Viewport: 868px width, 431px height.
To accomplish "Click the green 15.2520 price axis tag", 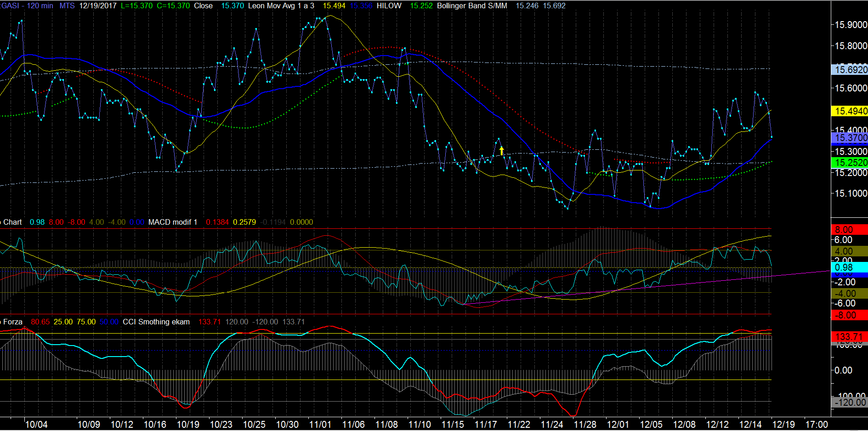I will [850, 162].
